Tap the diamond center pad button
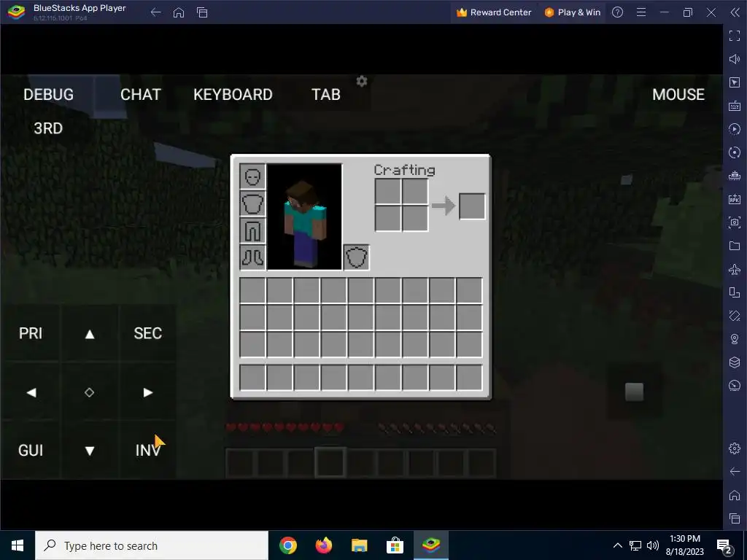The image size is (747, 560). [89, 392]
